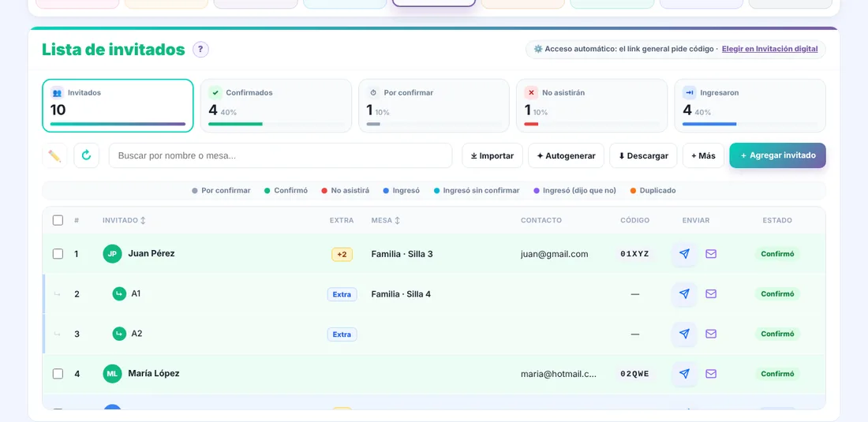The width and height of the screenshot is (868, 422).
Task: Click the envelope icon in the A1 row
Action: 711,293
